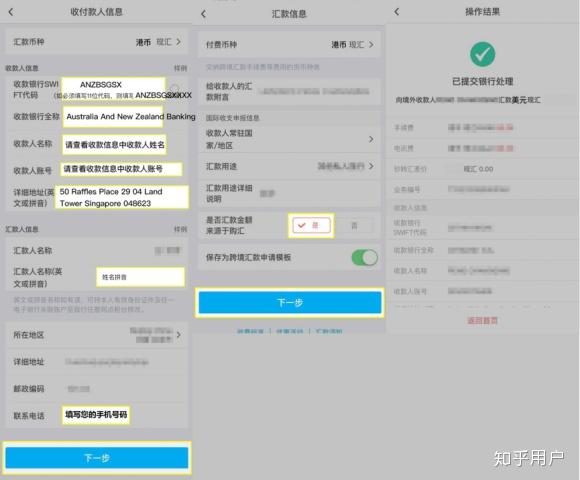Open 样例 sample beside 收款人信息
Screen dimensions: 580x480
click(x=181, y=68)
